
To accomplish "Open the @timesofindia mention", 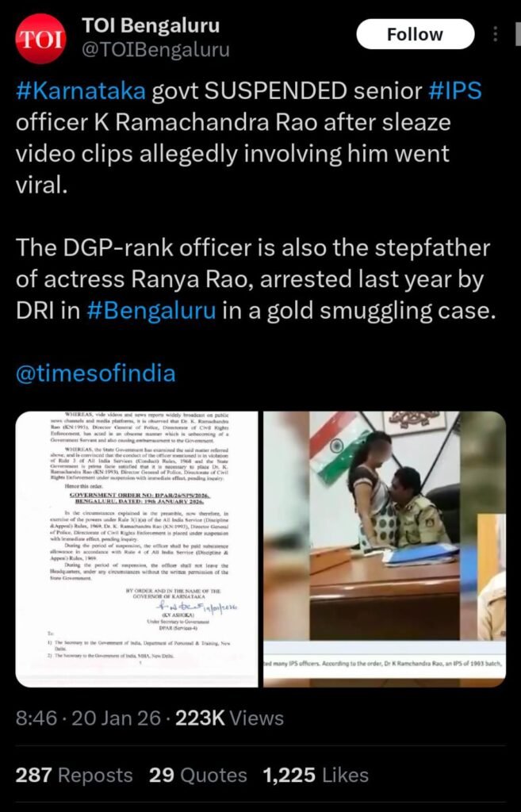I will [x=96, y=374].
